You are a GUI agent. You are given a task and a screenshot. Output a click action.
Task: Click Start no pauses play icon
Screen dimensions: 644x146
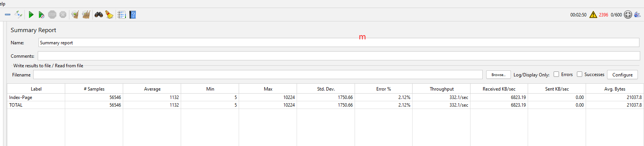tap(41, 15)
